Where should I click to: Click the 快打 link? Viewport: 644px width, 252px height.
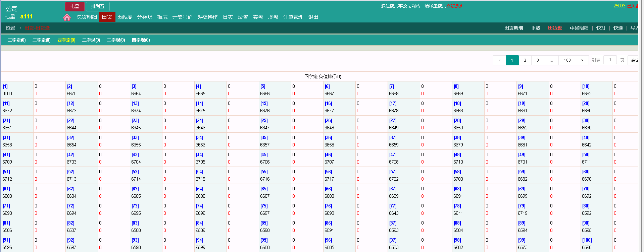pos(601,28)
